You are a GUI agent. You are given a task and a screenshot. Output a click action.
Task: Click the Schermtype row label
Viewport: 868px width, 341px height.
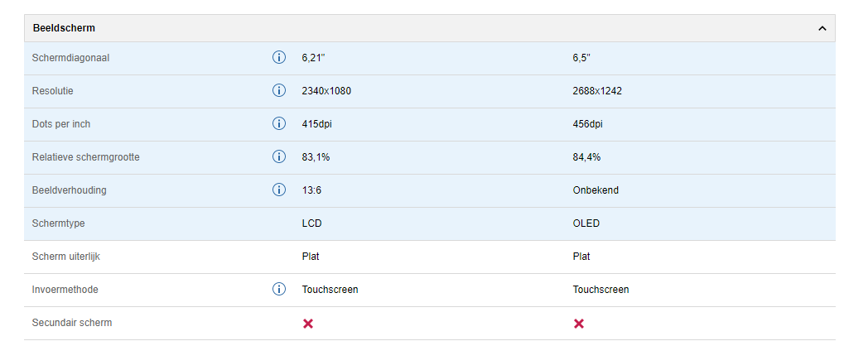click(58, 223)
